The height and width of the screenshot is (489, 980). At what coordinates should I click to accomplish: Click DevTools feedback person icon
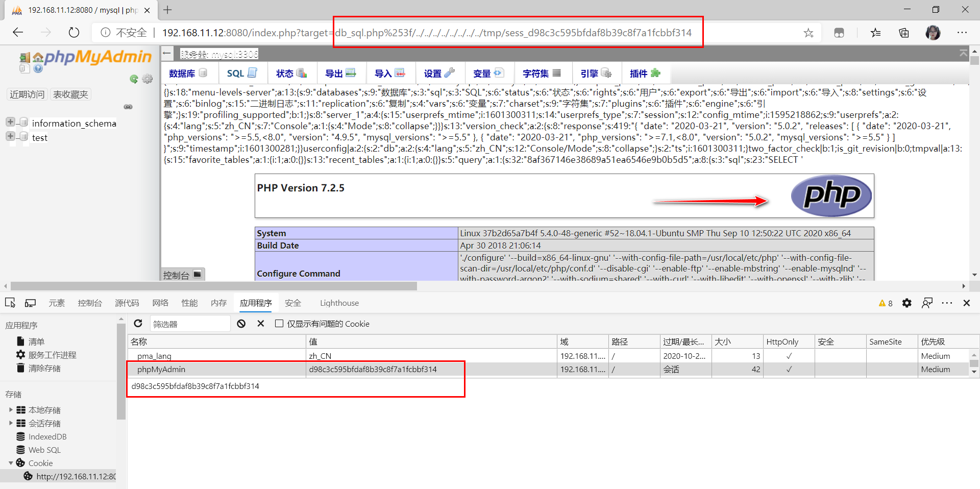(x=927, y=303)
